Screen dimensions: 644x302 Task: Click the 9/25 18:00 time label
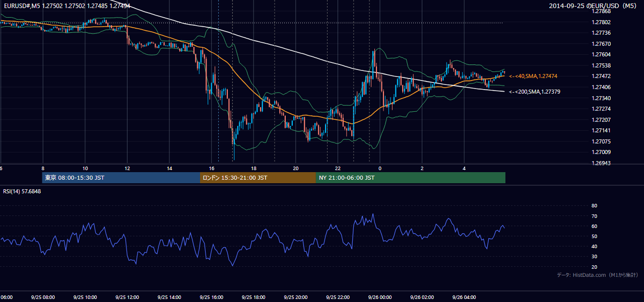[253, 297]
